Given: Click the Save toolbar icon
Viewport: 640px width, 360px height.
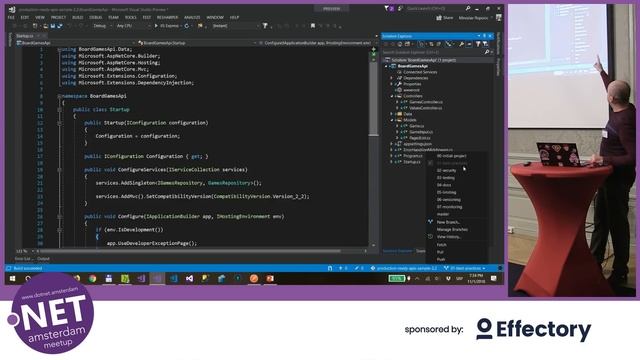Looking at the screenshot, I should [x=53, y=26].
